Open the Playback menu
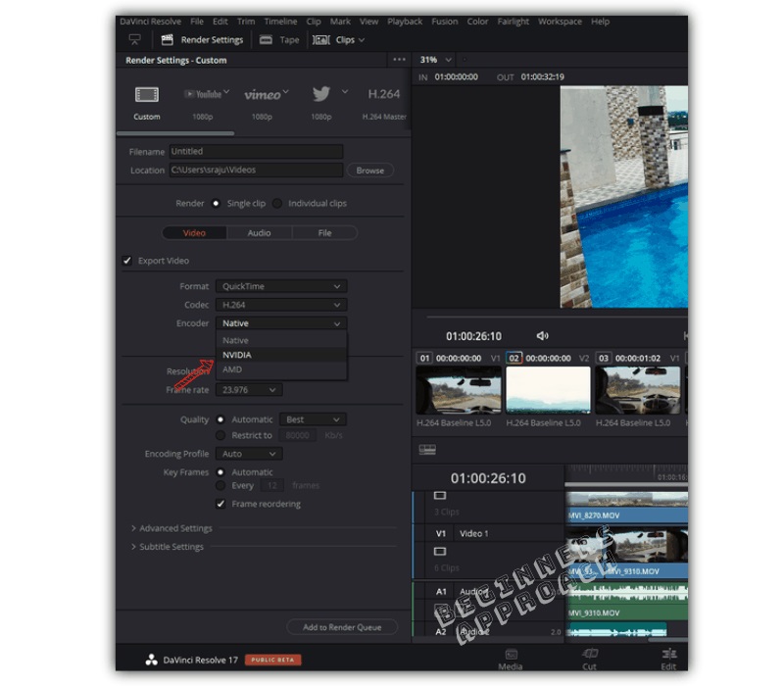The width and height of the screenshot is (784, 686). 404,21
